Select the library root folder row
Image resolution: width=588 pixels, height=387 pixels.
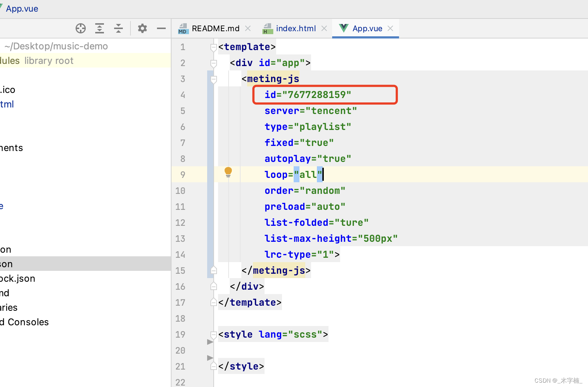pyautogui.click(x=85, y=61)
